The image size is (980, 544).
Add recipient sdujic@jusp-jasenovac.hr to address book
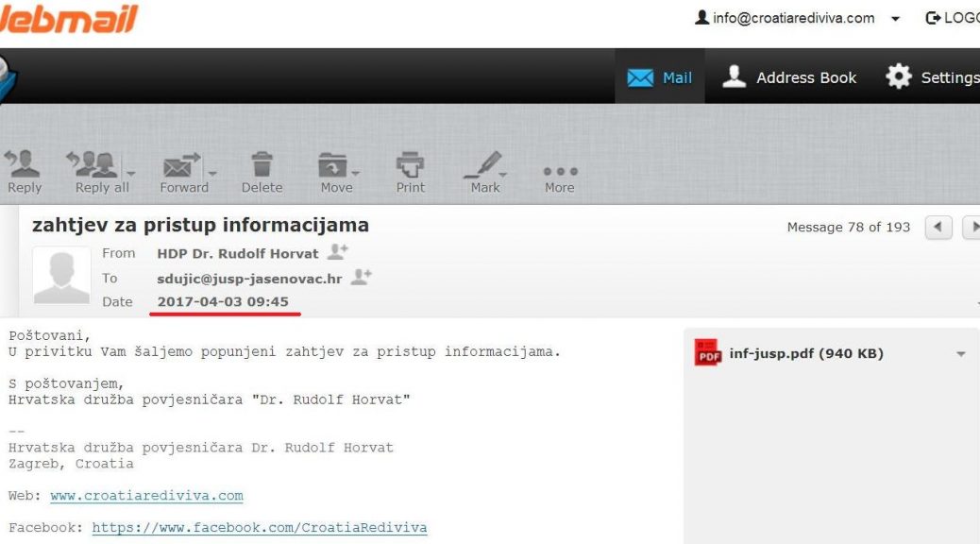pyautogui.click(x=361, y=278)
